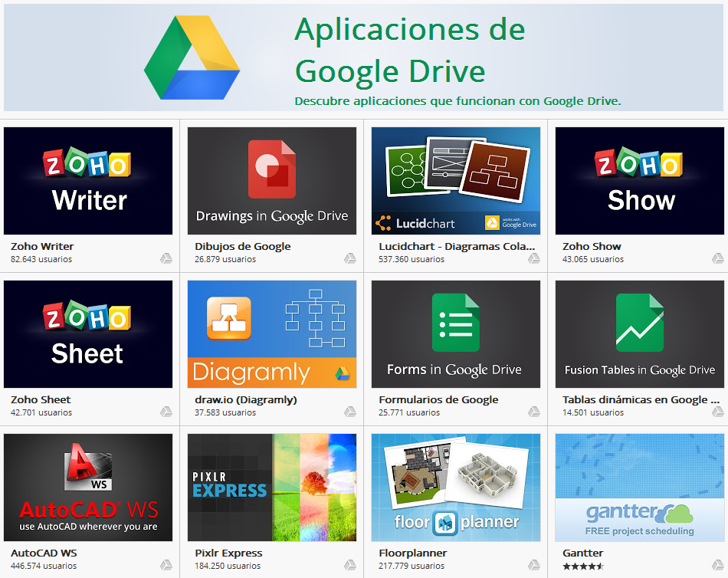This screenshot has height=578, width=728.
Task: Click the 25.771 usuarios text
Action: click(x=409, y=412)
